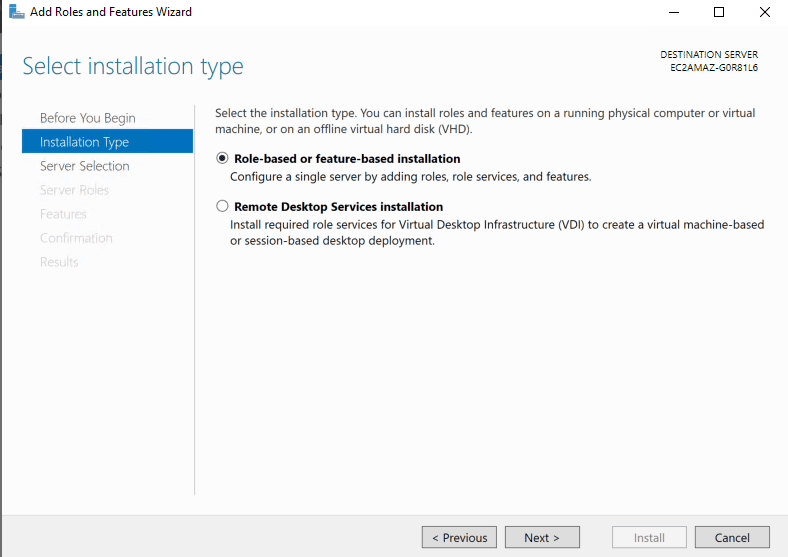Minimize the wizard window
The image size is (788, 557).
tap(674, 12)
